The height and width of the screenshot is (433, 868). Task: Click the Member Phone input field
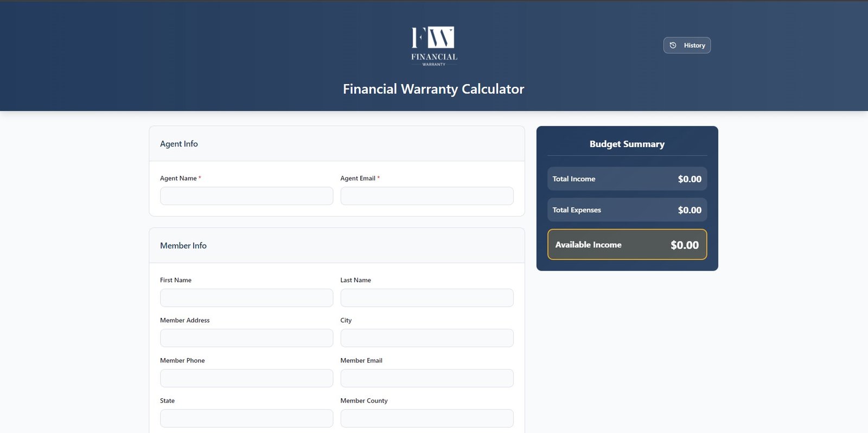(246, 378)
